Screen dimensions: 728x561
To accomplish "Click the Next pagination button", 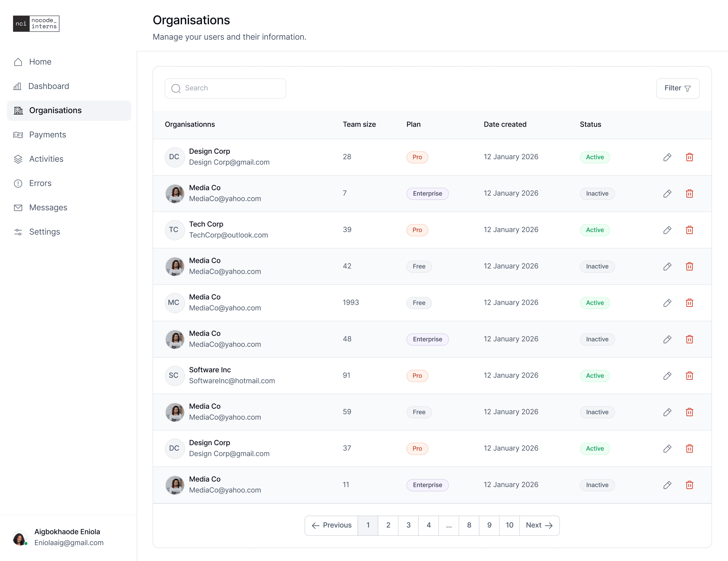I will pos(539,525).
